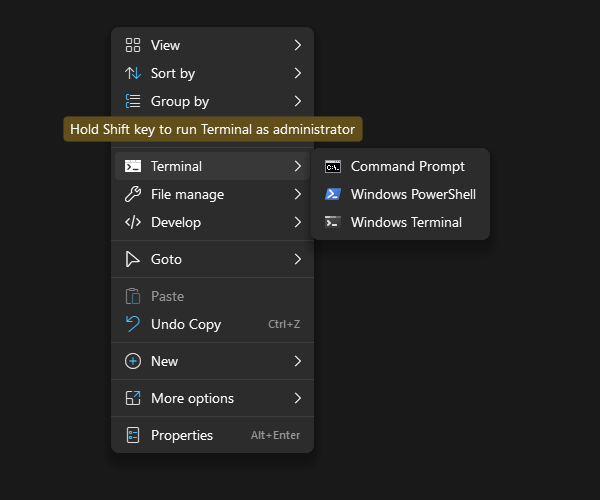Expand the More options submenu chevron

(x=298, y=398)
